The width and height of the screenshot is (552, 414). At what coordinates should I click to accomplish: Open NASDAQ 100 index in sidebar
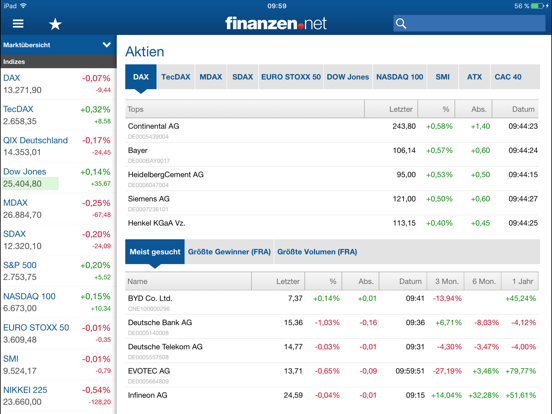(58, 302)
